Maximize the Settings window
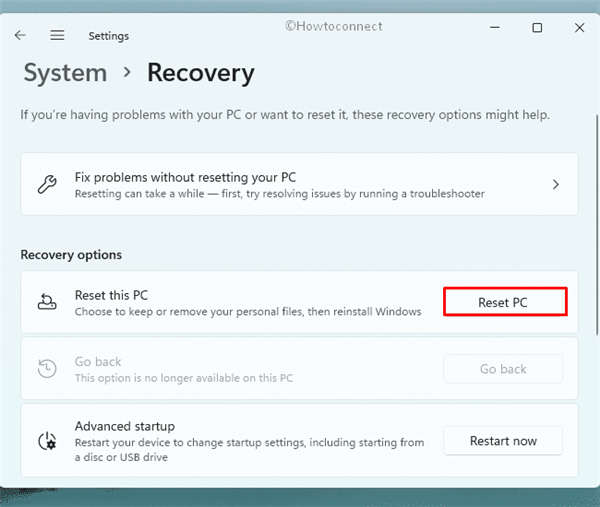The height and width of the screenshot is (507, 600). (x=537, y=29)
